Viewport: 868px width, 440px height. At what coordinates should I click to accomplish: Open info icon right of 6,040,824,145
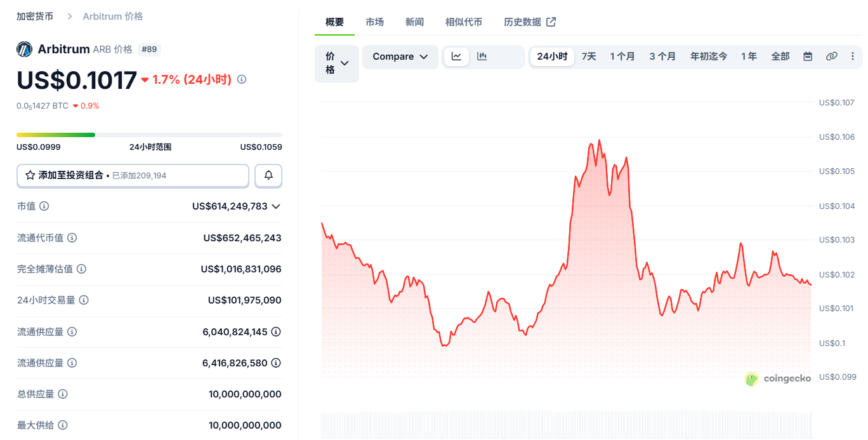(276, 331)
